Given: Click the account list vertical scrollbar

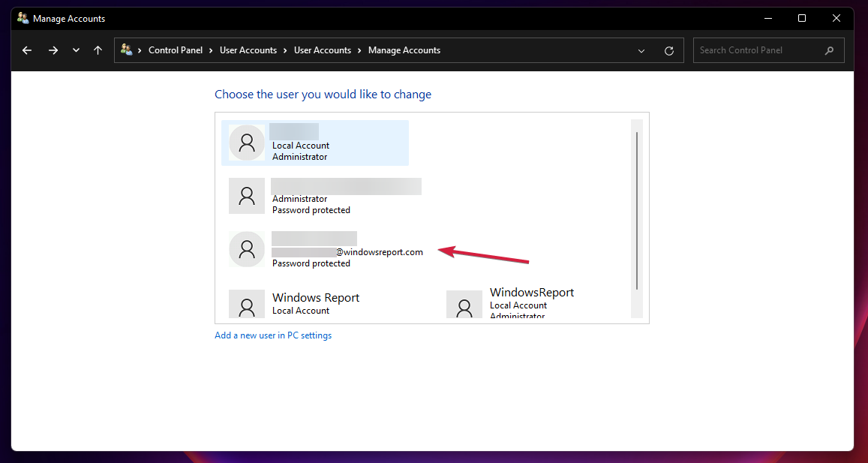Looking at the screenshot, I should point(637,211).
